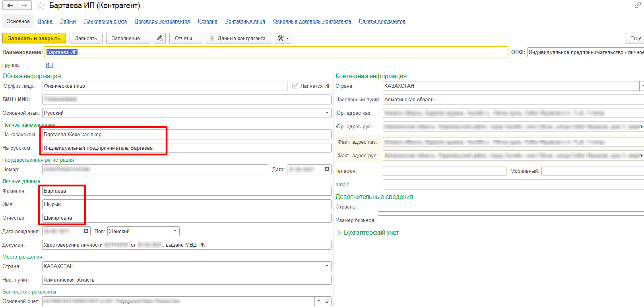Open the main bank account record icon
Viewport: 644px width, 307px height.
click(327, 301)
